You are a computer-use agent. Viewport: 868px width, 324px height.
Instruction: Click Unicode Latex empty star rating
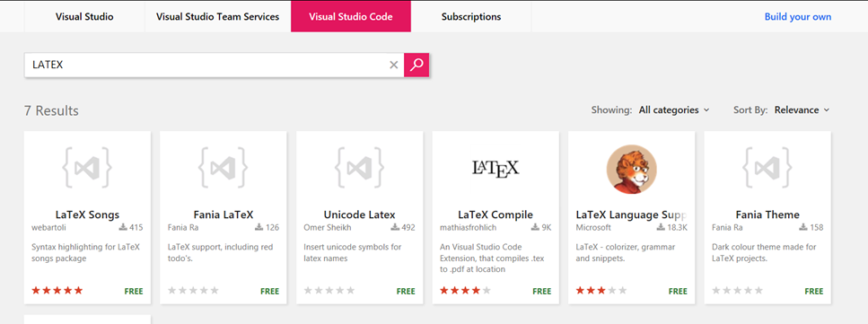[329, 290]
